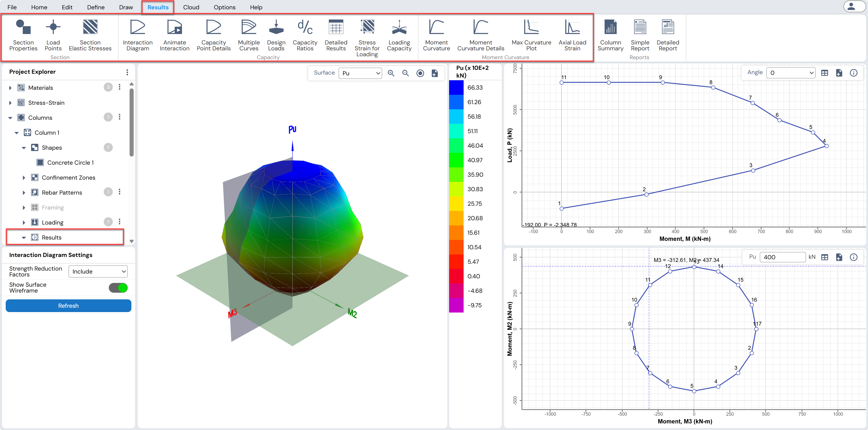Viewport: 868px width, 430px height.
Task: Export the P-M diagram chart
Action: click(x=839, y=73)
